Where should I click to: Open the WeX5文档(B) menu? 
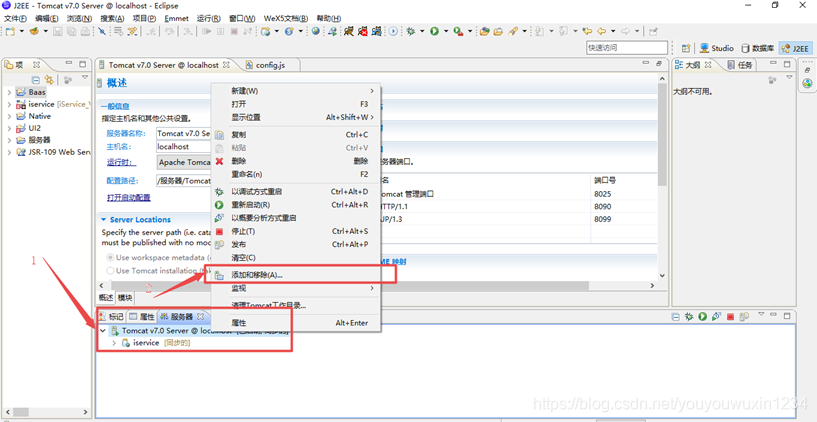pyautogui.click(x=286, y=18)
